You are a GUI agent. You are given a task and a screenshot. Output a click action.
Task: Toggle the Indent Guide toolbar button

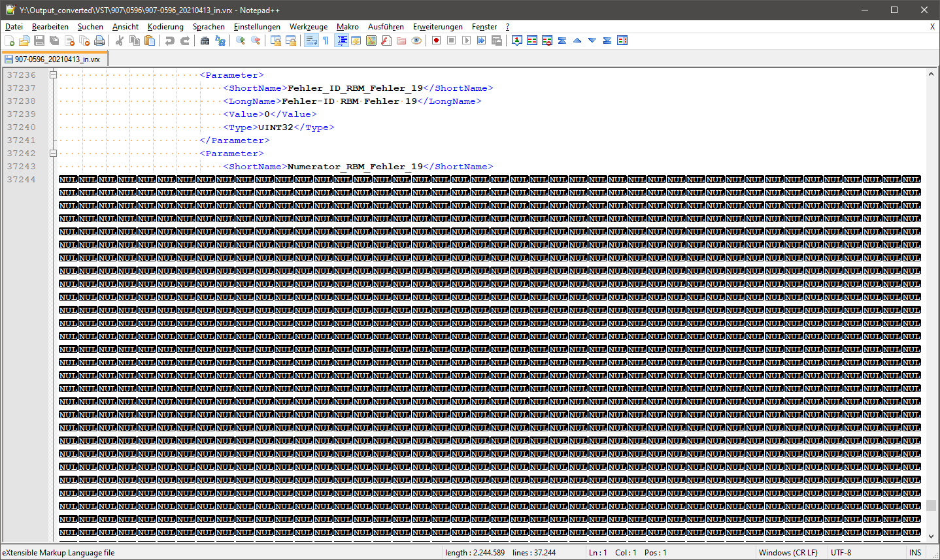tap(341, 41)
